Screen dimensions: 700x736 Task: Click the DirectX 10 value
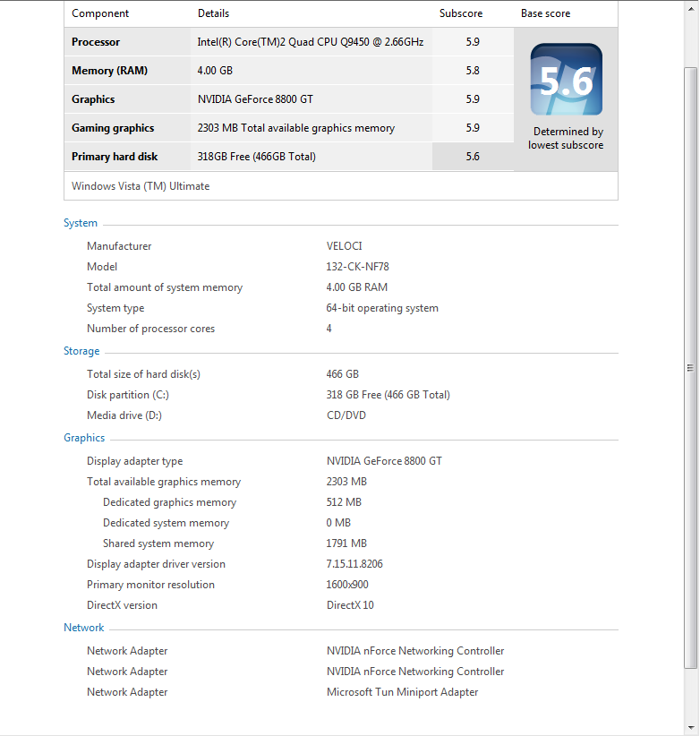tap(350, 606)
